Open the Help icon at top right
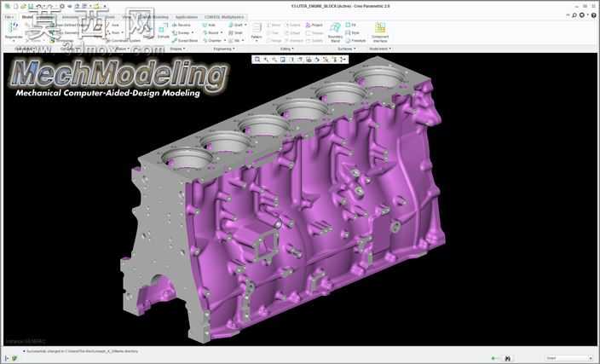600x364 pixels. (x=594, y=15)
